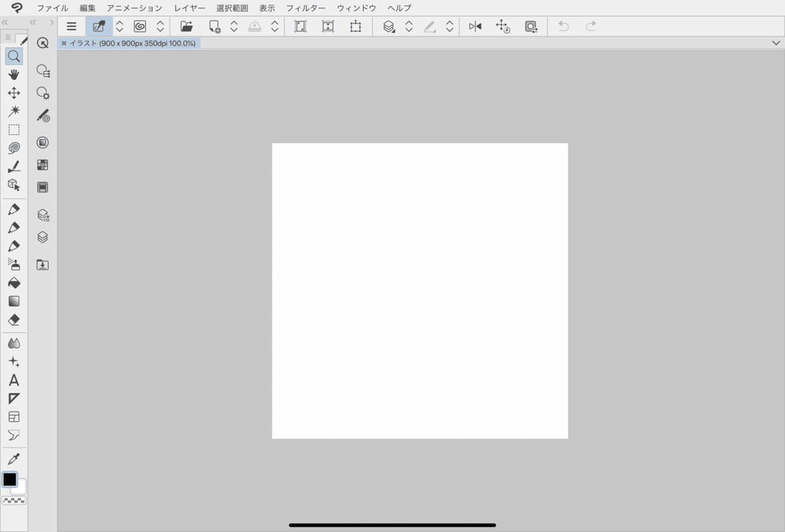Open the Material download-folder palette icon

(43, 265)
